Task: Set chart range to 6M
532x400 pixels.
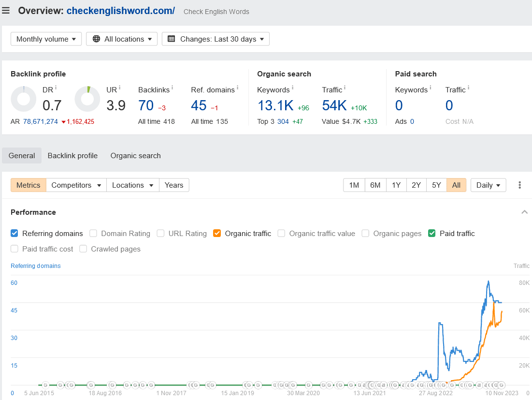Action: coord(375,185)
